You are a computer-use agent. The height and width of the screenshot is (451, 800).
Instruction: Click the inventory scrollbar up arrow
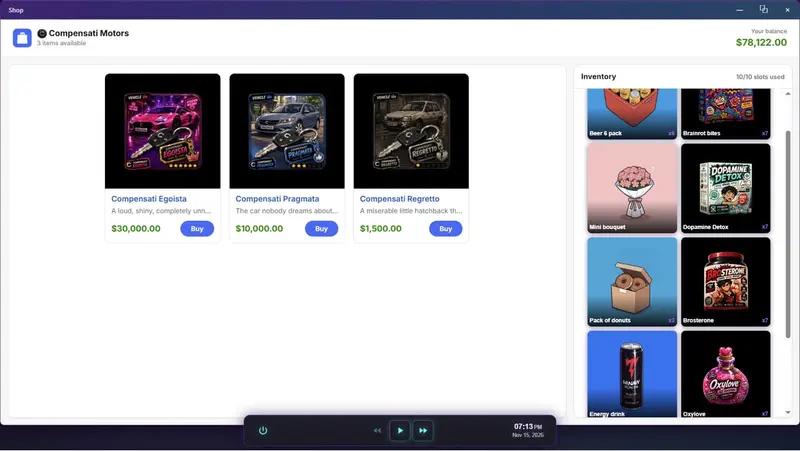pyautogui.click(x=788, y=94)
